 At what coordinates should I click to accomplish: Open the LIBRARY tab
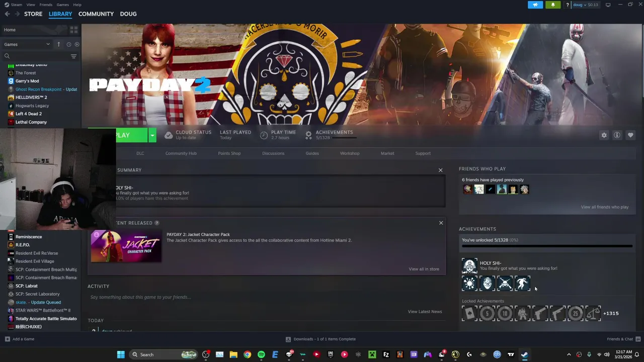point(60,14)
